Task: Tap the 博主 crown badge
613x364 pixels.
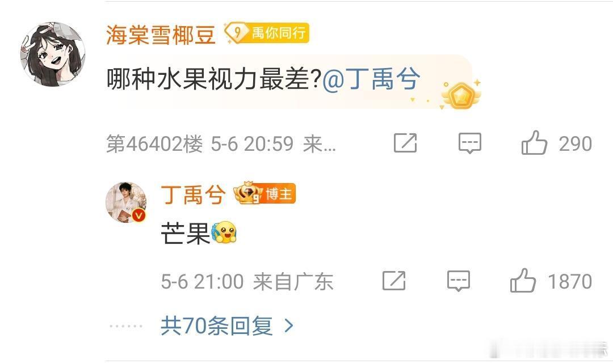Action: [x=264, y=193]
